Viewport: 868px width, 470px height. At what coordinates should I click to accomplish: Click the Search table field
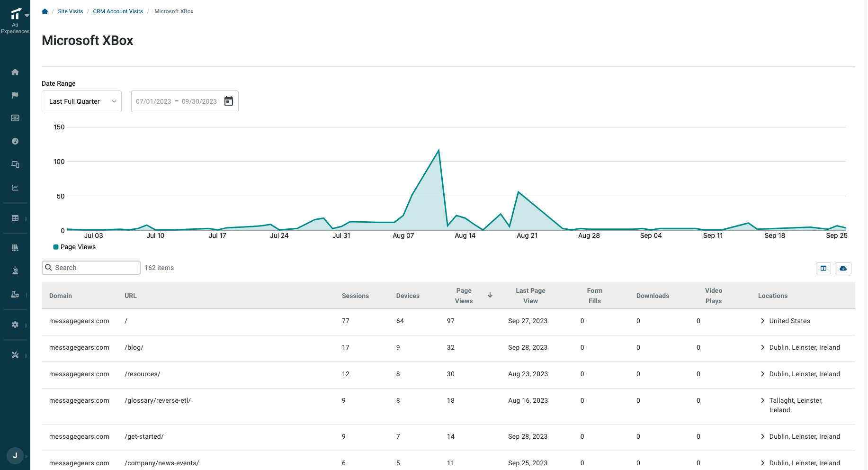(91, 268)
